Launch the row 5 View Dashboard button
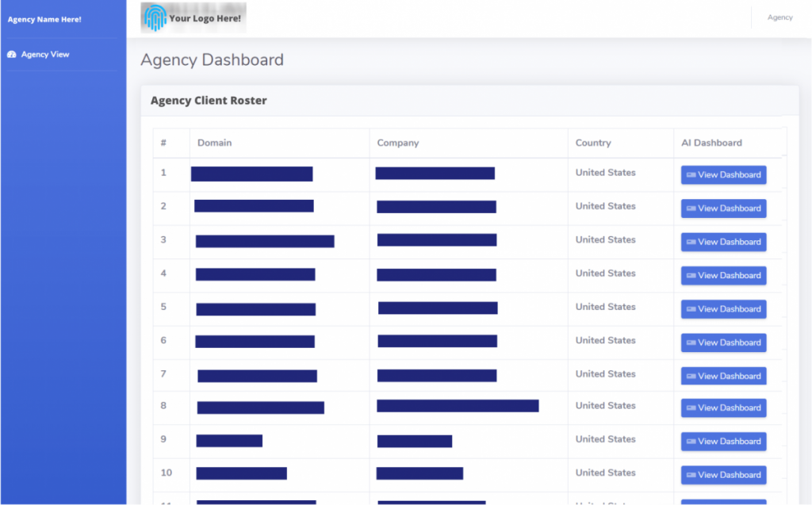812x505 pixels. (723, 309)
